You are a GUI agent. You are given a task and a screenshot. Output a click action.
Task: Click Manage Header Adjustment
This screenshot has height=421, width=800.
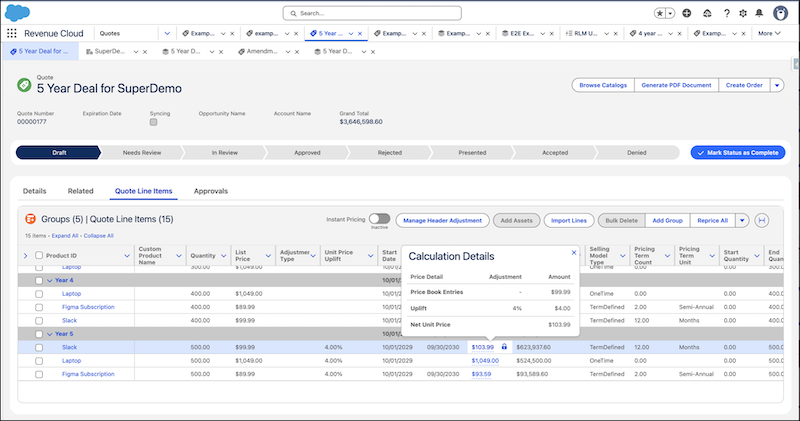pos(442,220)
